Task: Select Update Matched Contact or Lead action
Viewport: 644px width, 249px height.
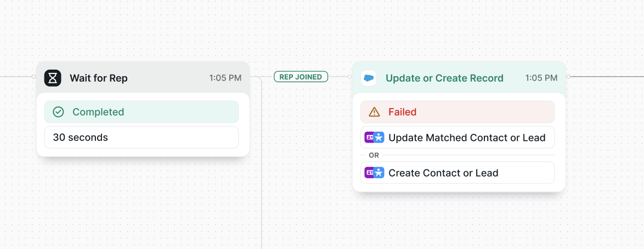Action: (457, 137)
